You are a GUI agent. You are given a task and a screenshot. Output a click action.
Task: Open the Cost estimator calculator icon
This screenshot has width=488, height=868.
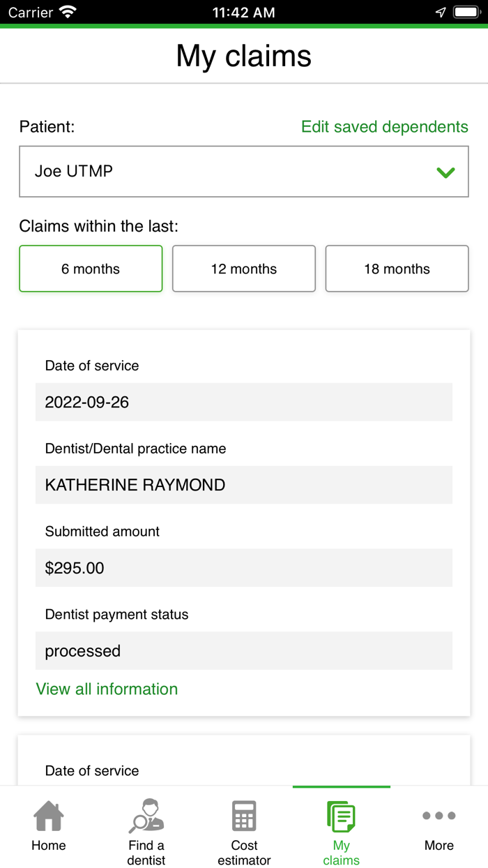243,815
